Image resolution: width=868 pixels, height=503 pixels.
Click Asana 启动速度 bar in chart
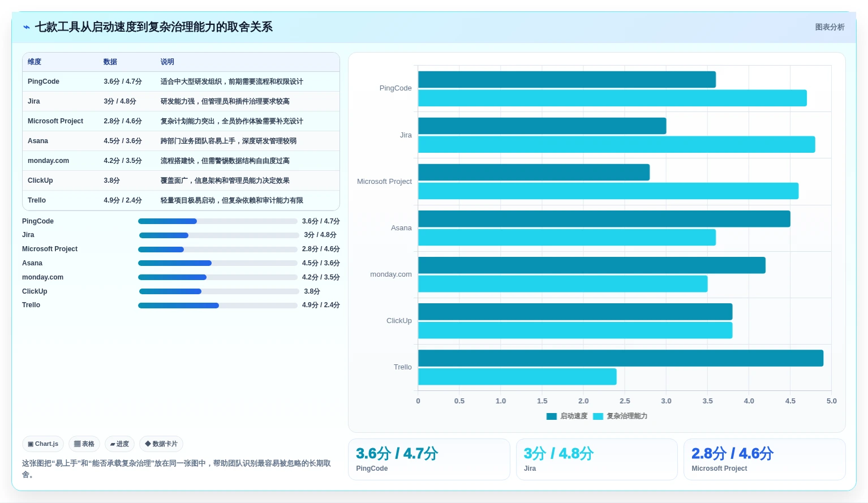pyautogui.click(x=604, y=219)
